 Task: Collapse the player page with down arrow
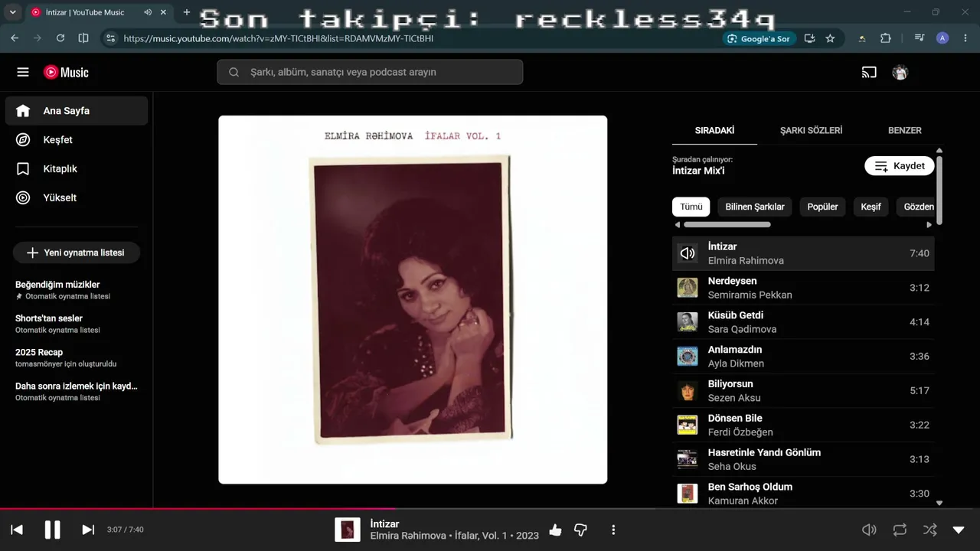(x=959, y=530)
